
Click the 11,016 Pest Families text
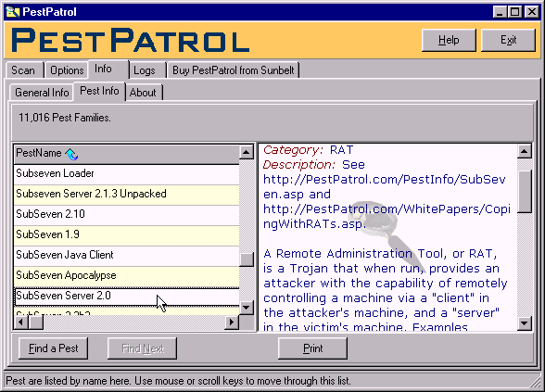[65, 118]
